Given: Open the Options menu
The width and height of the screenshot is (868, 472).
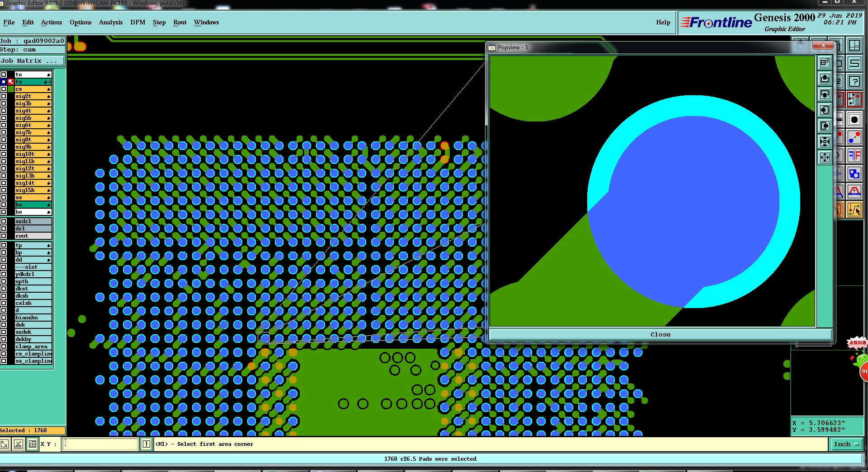Looking at the screenshot, I should tap(80, 22).
